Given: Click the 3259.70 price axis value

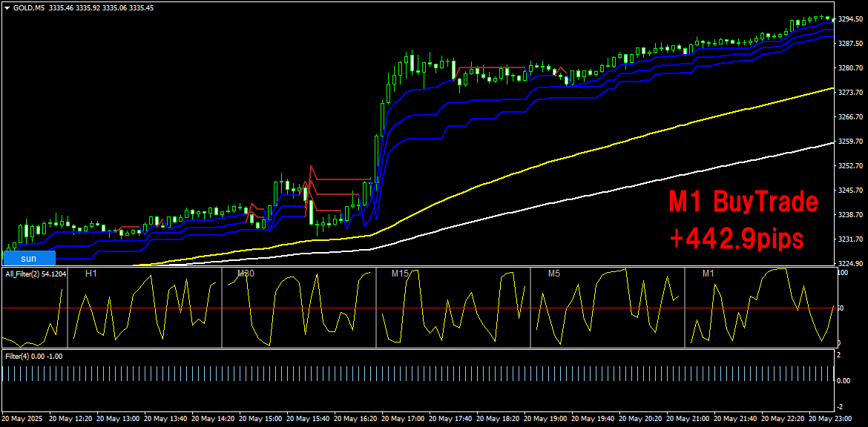Looking at the screenshot, I should 850,142.
